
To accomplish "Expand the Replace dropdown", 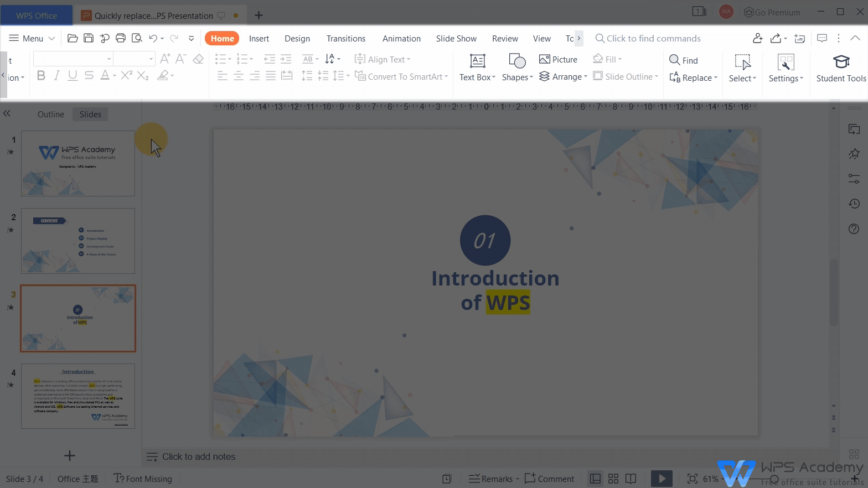I will point(716,78).
